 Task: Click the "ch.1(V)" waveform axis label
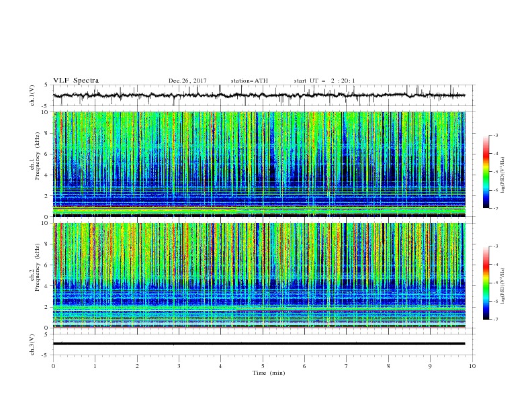(x=32, y=95)
